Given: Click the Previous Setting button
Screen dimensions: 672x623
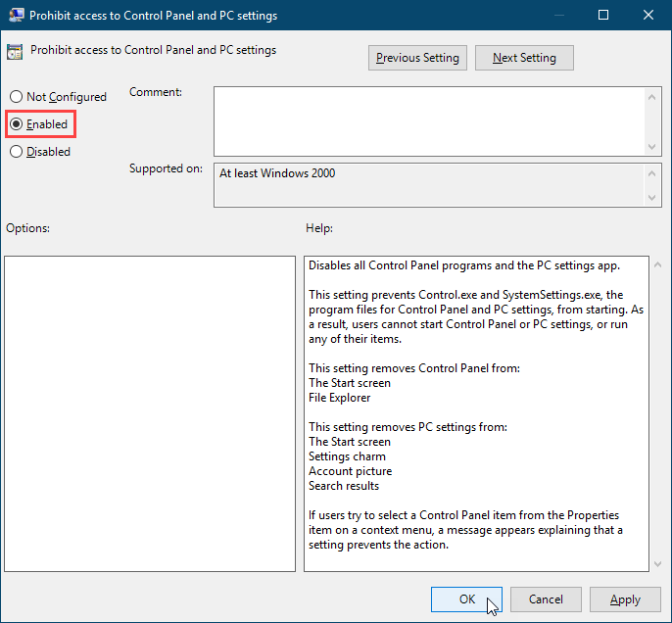Looking at the screenshot, I should pyautogui.click(x=417, y=58).
